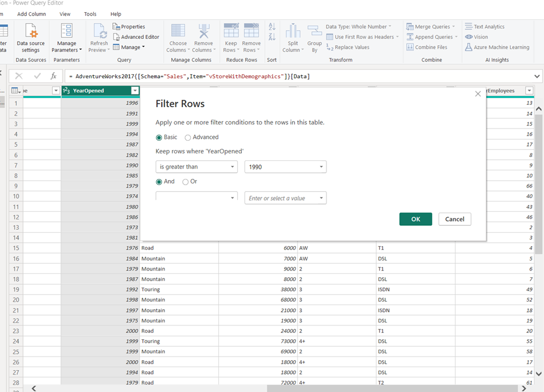The height and width of the screenshot is (392, 544).
Task: Confirm the filter with OK
Action: click(x=415, y=219)
